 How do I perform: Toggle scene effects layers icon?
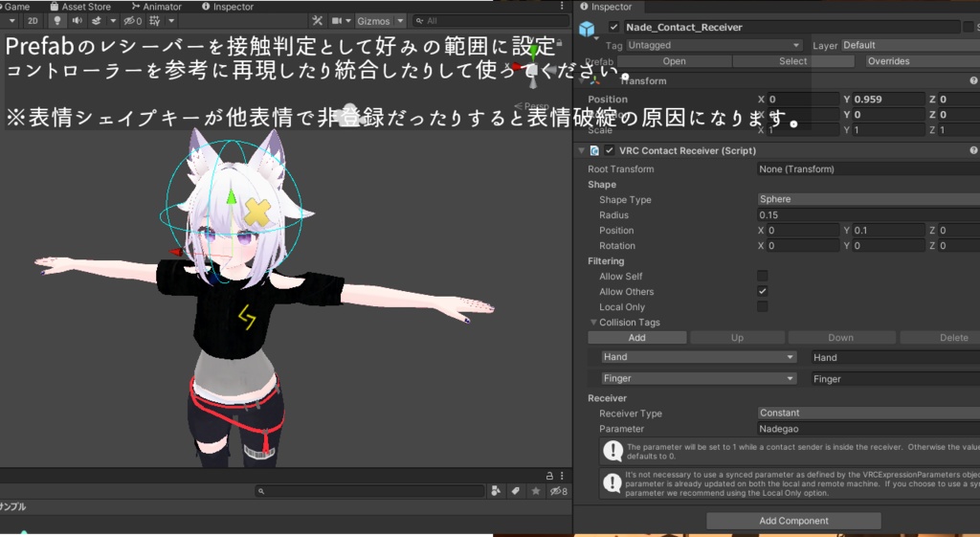[x=97, y=21]
